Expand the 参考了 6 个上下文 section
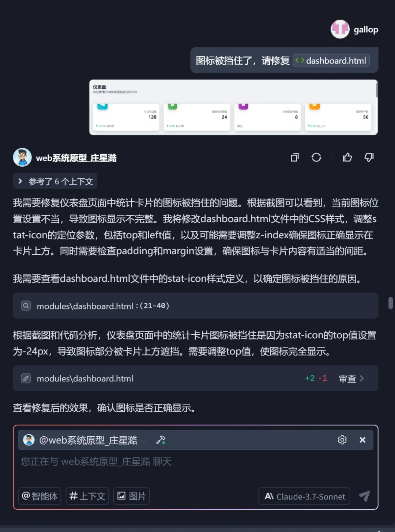 click(x=55, y=181)
